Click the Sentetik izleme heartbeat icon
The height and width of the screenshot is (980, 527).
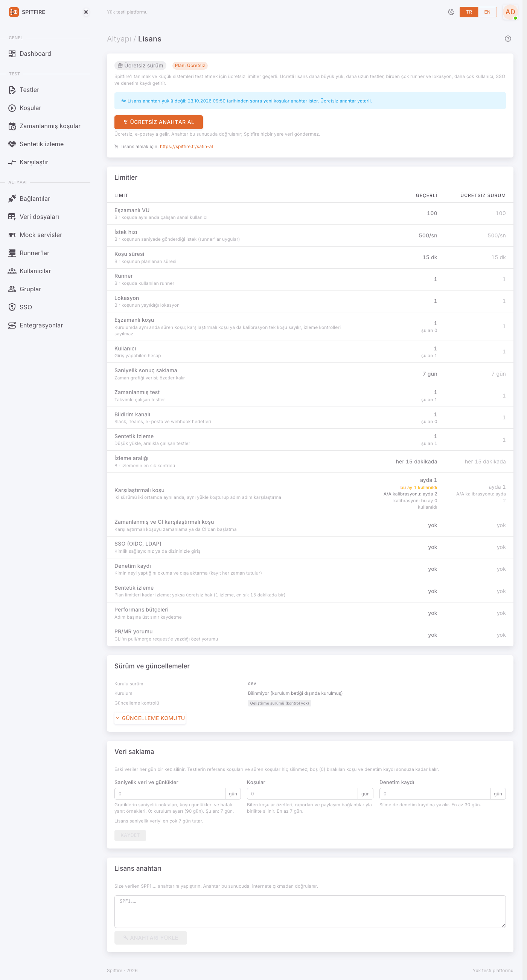point(12,144)
